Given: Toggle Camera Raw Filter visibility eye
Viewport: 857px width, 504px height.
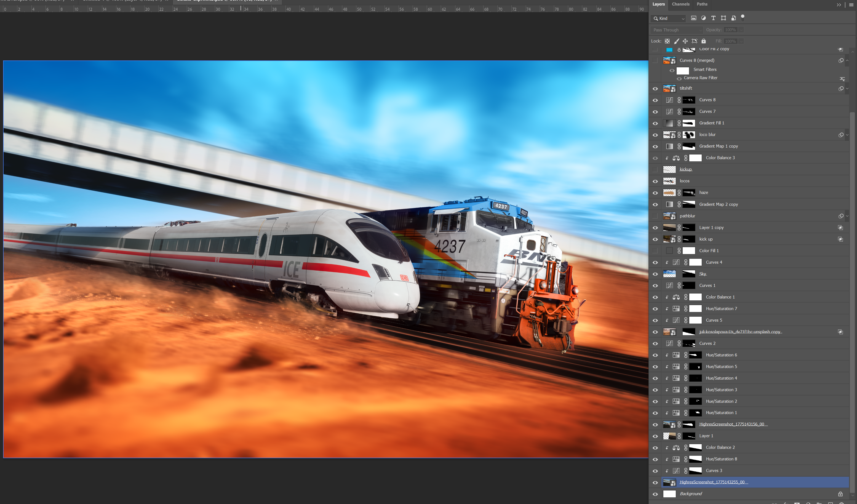Looking at the screenshot, I should pyautogui.click(x=679, y=79).
